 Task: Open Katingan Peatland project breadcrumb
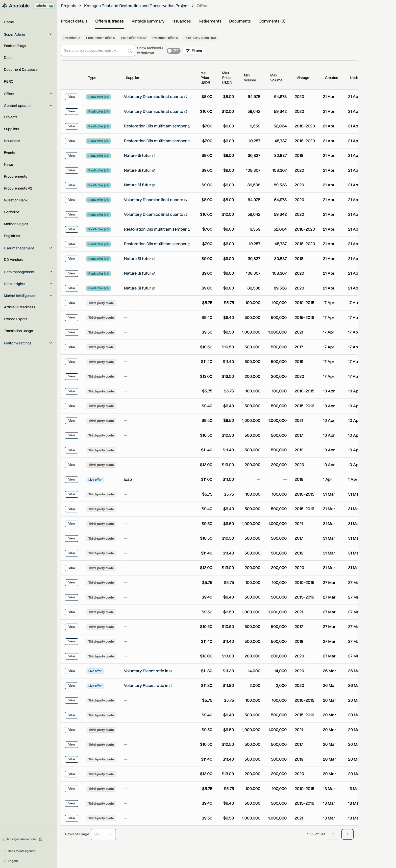pyautogui.click(x=136, y=6)
